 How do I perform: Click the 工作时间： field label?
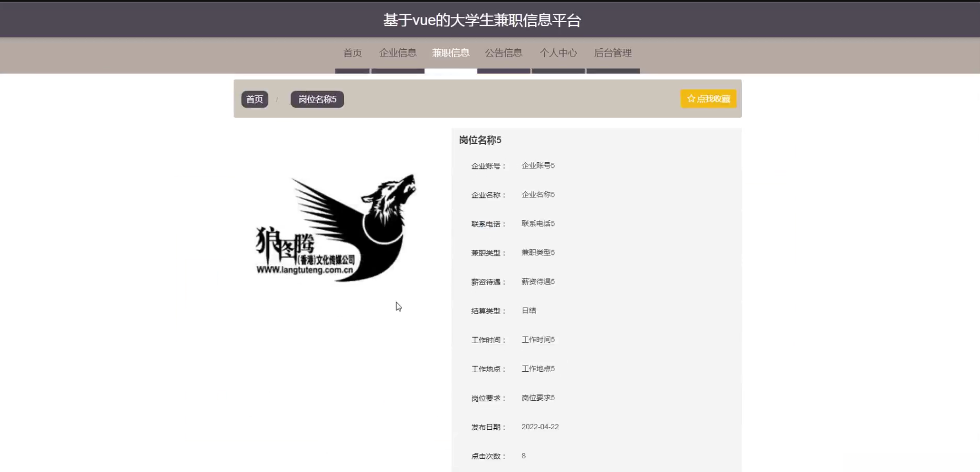[x=488, y=340]
